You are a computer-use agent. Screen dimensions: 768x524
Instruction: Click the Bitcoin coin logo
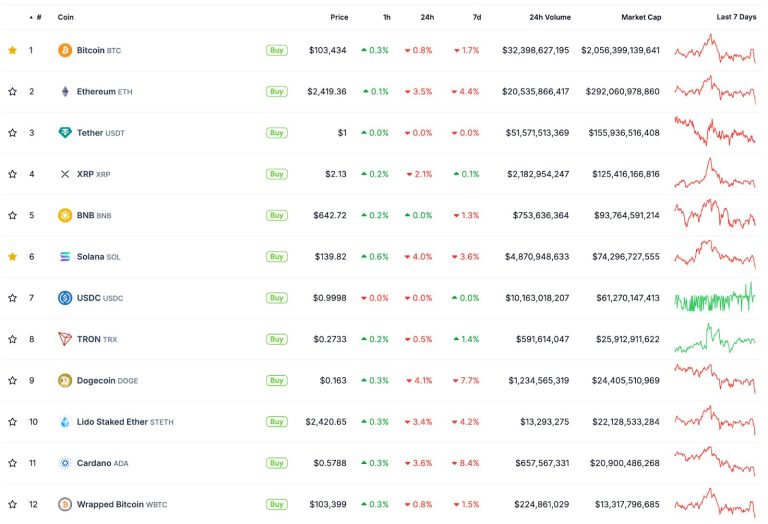(65, 50)
